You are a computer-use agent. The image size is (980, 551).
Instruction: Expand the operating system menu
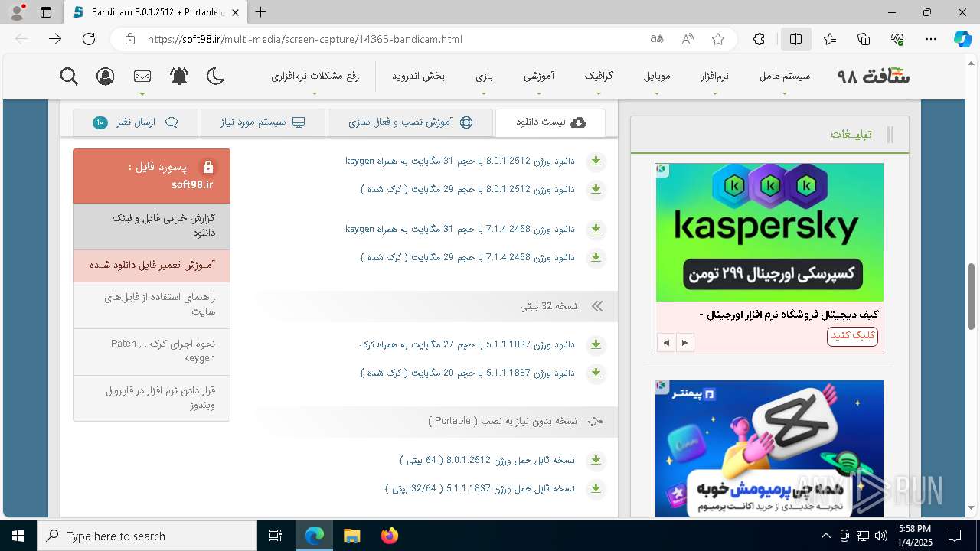pyautogui.click(x=785, y=77)
